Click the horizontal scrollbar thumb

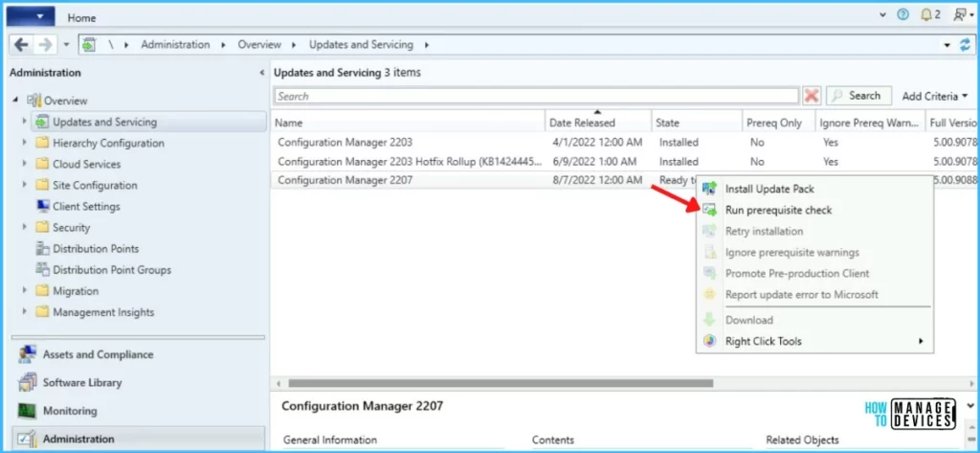500,383
